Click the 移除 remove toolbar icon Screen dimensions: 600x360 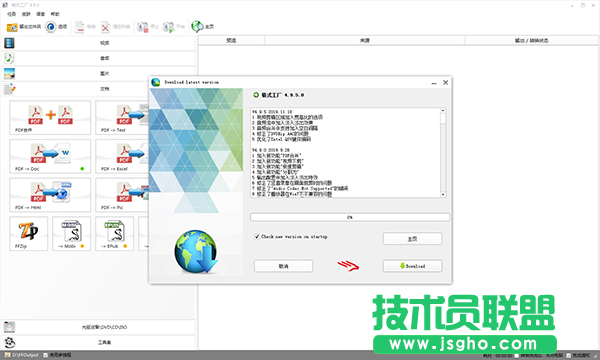click(80, 27)
